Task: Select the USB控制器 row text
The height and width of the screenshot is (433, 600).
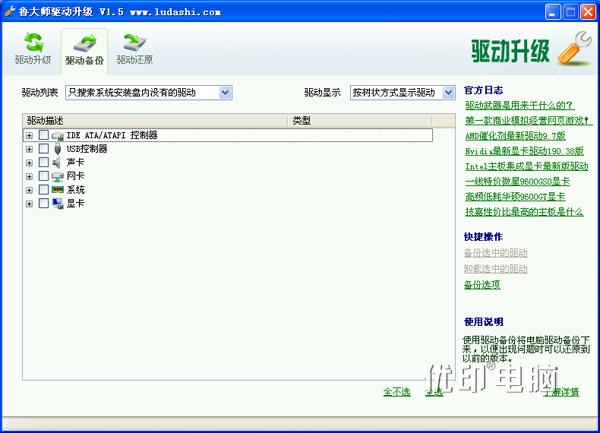Action: pos(87,149)
